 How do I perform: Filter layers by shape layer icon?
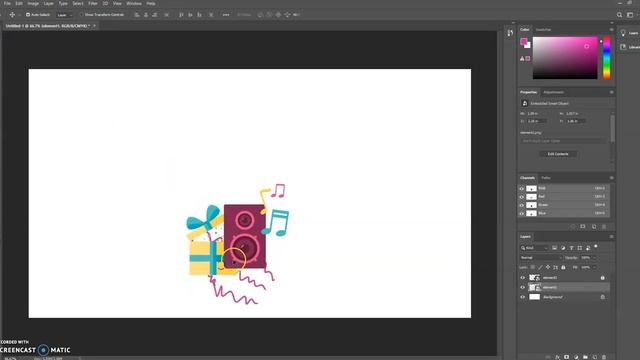pos(580,248)
